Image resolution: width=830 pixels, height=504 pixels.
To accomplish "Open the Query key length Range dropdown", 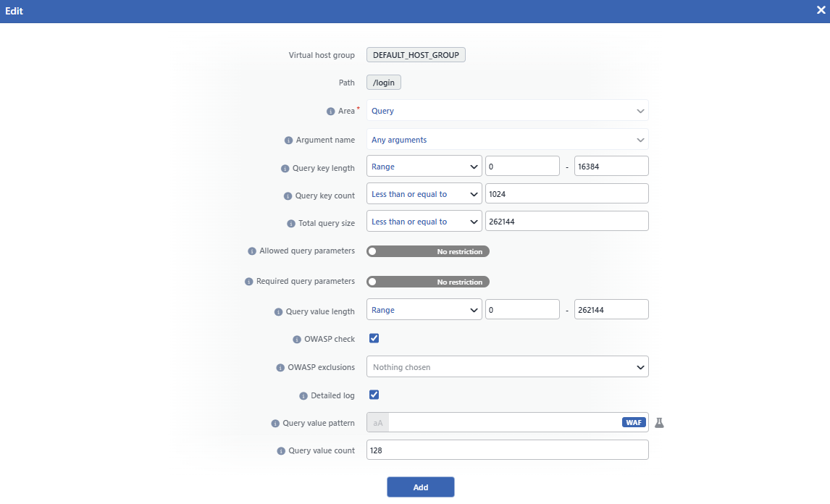I will tap(424, 167).
